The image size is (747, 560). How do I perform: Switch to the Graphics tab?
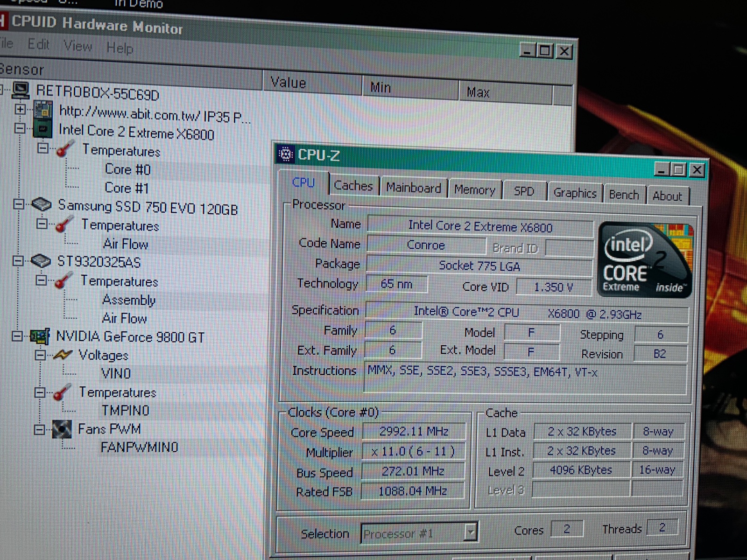pos(575,193)
